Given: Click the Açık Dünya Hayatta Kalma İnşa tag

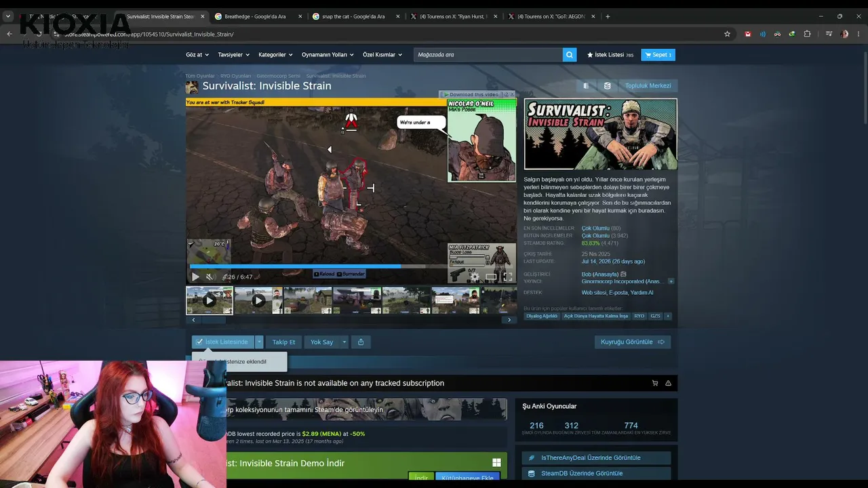Looking at the screenshot, I should point(597,316).
